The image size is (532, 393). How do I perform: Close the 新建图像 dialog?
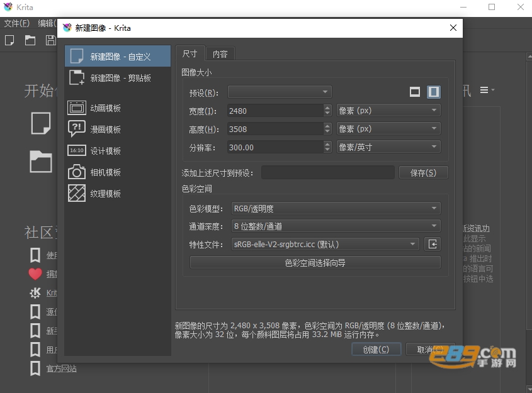[453, 28]
